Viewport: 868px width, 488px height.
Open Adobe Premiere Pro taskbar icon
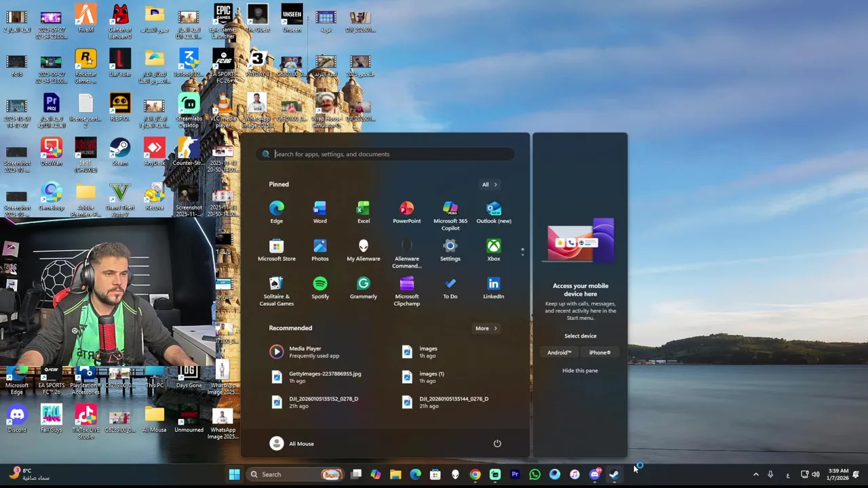(x=515, y=474)
